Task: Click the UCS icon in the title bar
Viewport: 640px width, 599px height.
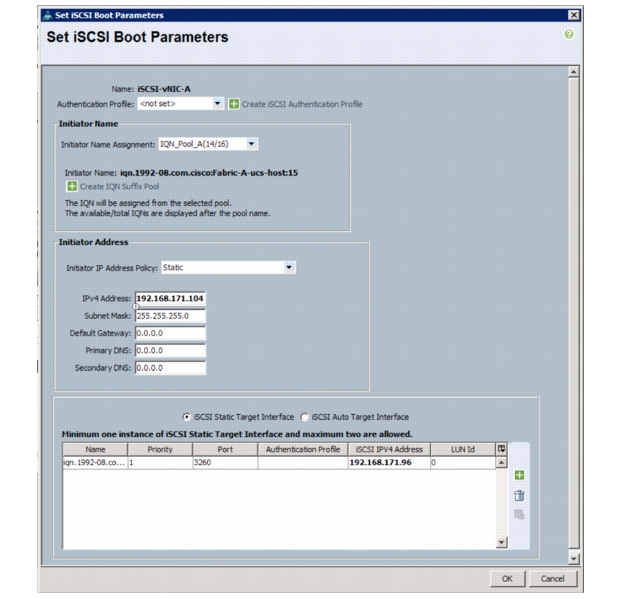Action: 47,16
